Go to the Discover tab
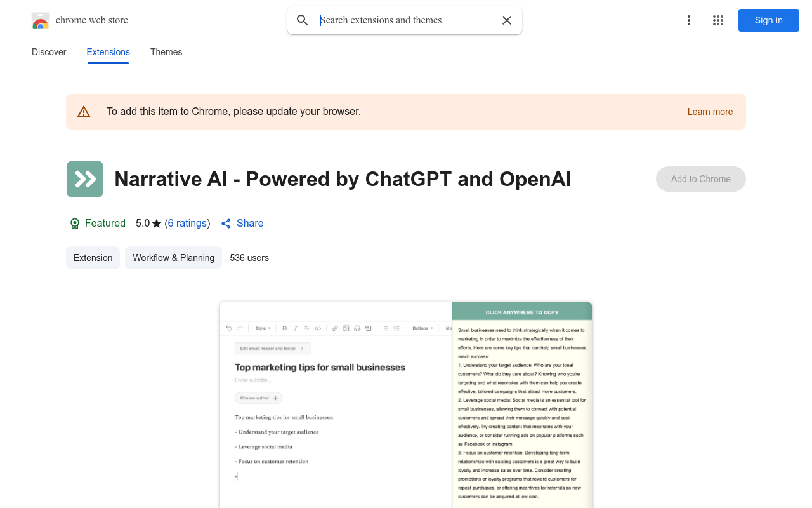This screenshot has width=812, height=508. click(x=49, y=52)
